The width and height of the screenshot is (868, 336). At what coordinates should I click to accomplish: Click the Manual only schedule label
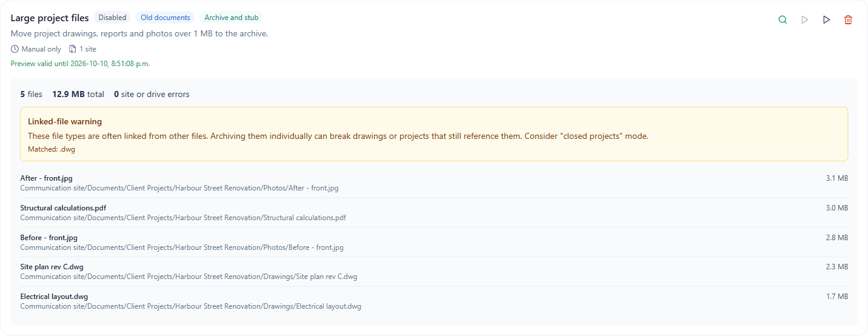coord(41,49)
